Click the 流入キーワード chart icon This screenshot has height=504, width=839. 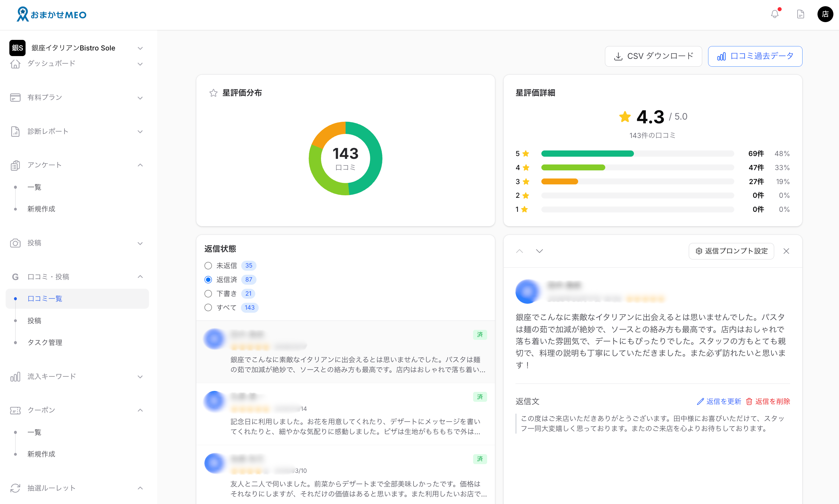[15, 377]
